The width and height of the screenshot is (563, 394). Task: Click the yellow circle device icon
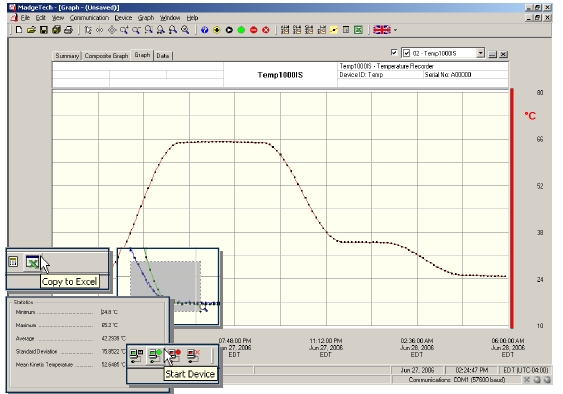[217, 30]
